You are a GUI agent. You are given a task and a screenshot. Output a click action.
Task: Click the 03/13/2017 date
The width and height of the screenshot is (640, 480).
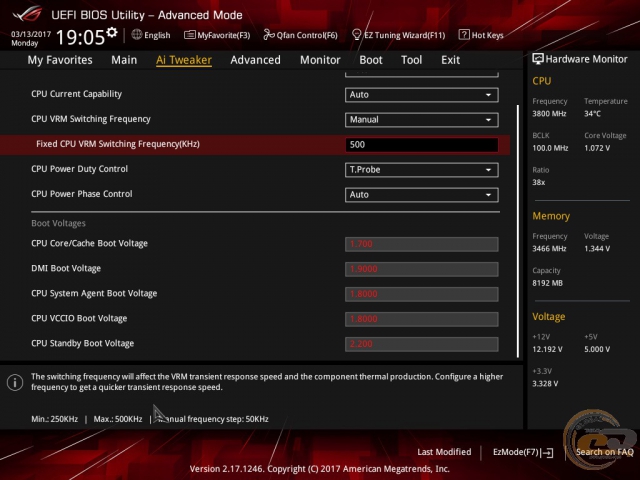click(31, 34)
